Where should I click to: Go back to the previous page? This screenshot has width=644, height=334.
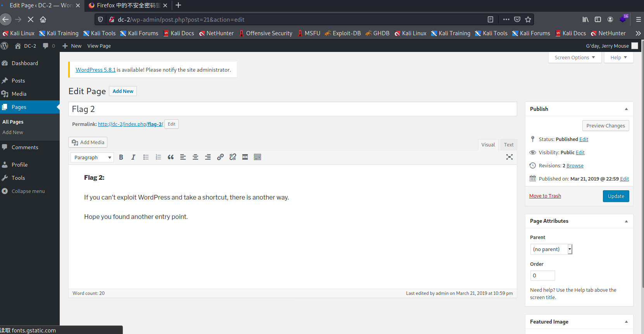(x=5, y=19)
